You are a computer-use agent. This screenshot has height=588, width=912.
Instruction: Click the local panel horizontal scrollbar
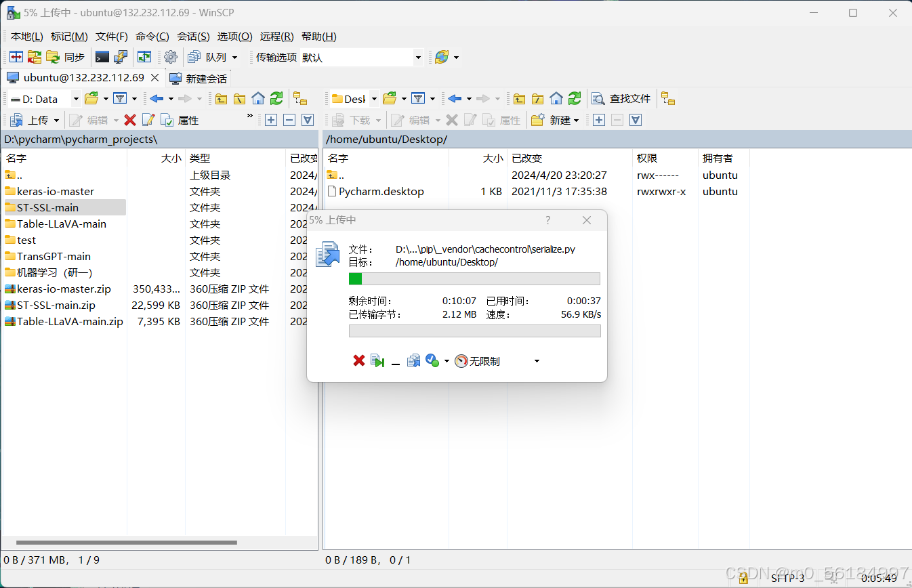pyautogui.click(x=127, y=543)
